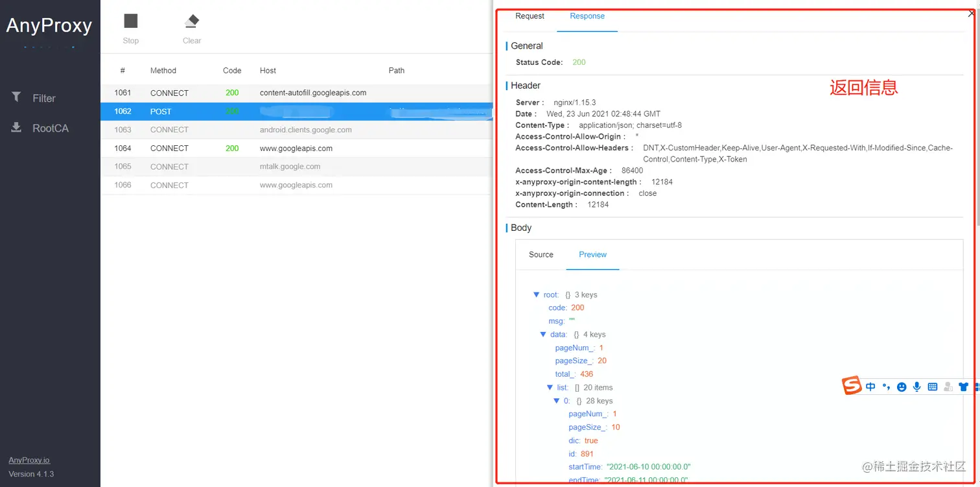Select the highlighted POST row 1062
The height and width of the screenshot is (487, 980).
point(297,112)
